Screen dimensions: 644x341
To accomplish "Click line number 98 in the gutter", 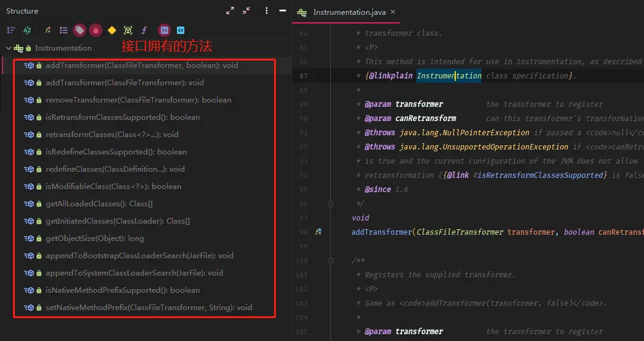I will (303, 232).
